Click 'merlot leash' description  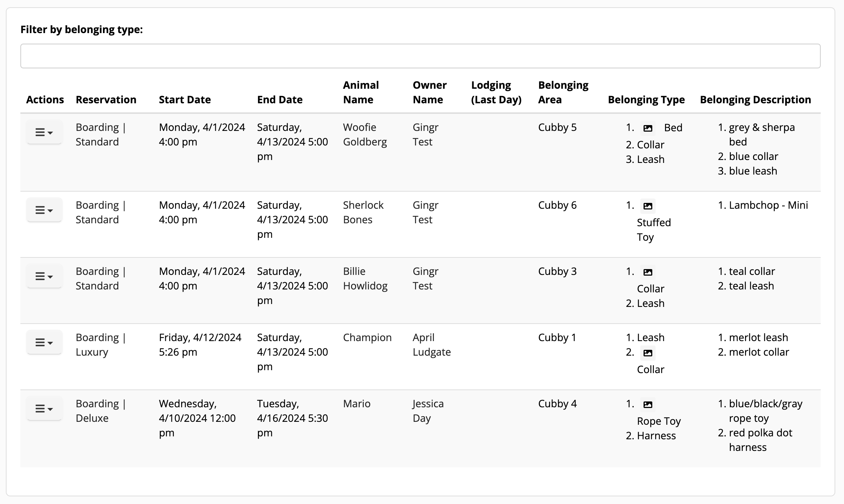click(759, 337)
